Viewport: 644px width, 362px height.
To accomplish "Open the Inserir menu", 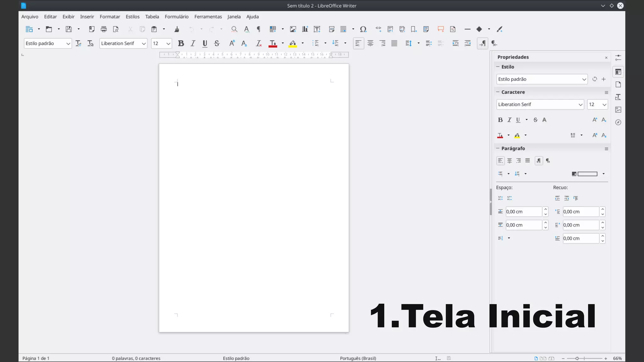I will pyautogui.click(x=87, y=17).
